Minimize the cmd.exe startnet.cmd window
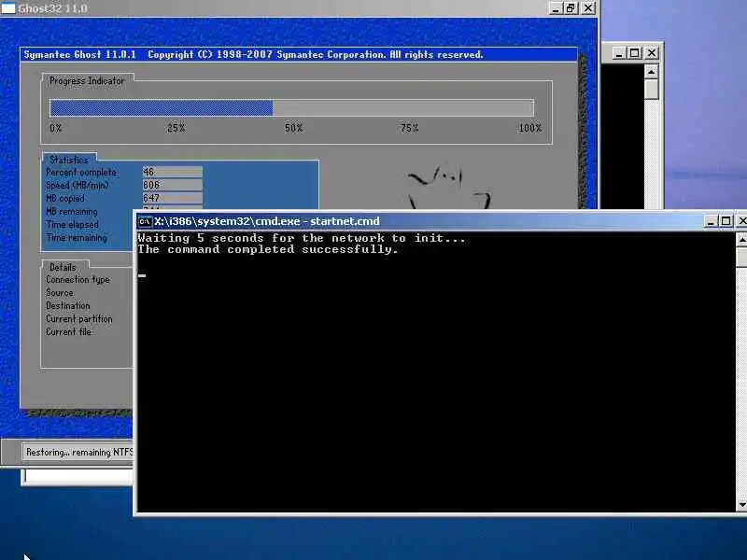 point(710,221)
